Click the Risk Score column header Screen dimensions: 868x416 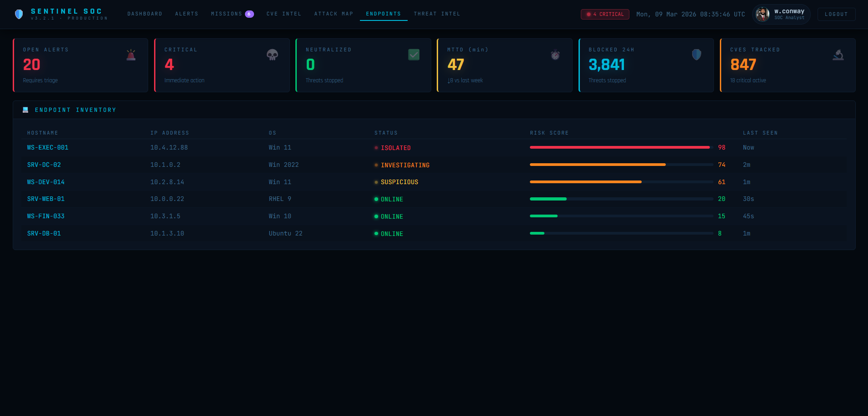pos(549,133)
